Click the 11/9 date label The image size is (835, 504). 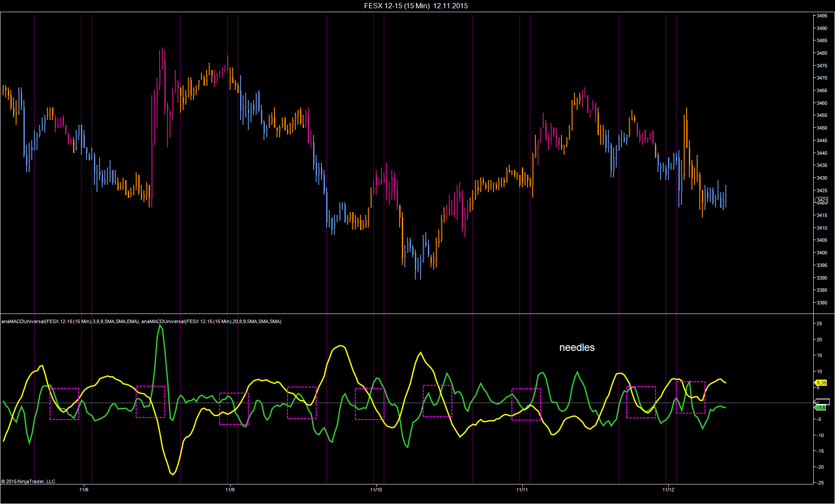point(230,490)
